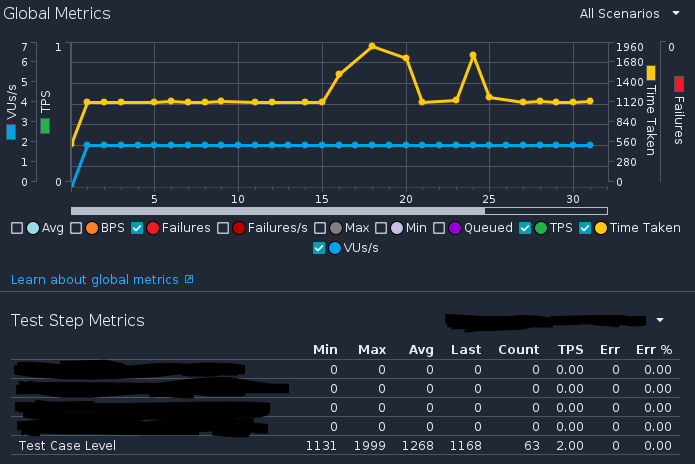Disable the TPS metric checkbox
The width and height of the screenshot is (695, 464).
(x=525, y=228)
